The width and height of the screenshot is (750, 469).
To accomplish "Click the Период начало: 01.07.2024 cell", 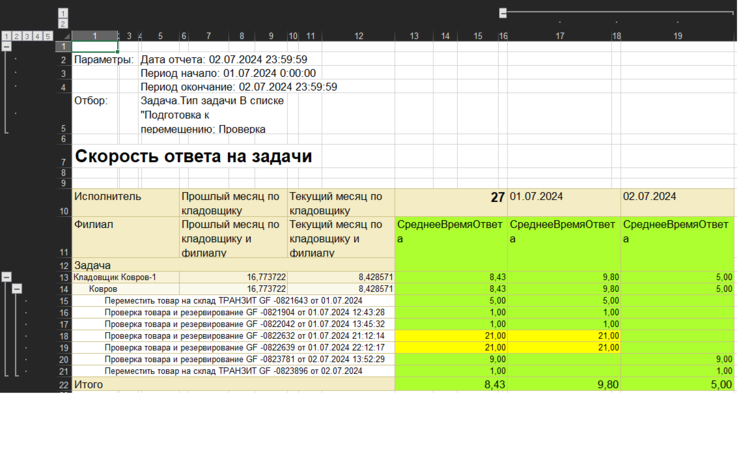I will [228, 74].
